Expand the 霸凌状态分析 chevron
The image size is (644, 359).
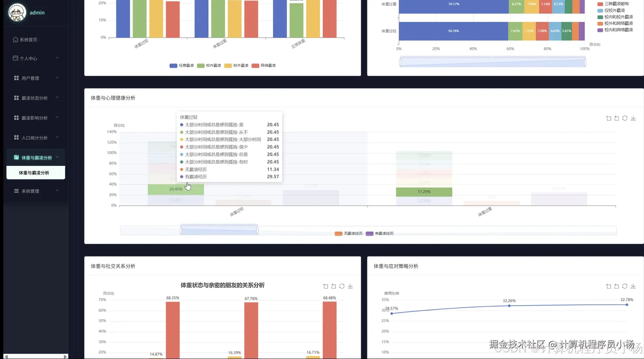57,97
